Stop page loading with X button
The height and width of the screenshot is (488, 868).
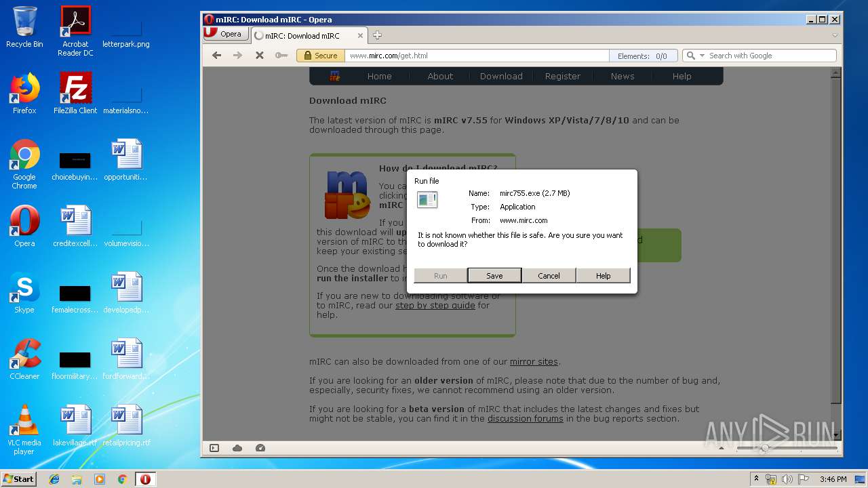pyautogui.click(x=259, y=56)
